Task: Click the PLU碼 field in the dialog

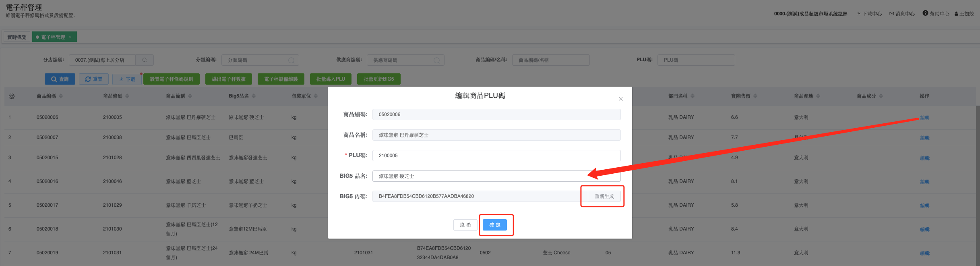Action: (x=496, y=156)
